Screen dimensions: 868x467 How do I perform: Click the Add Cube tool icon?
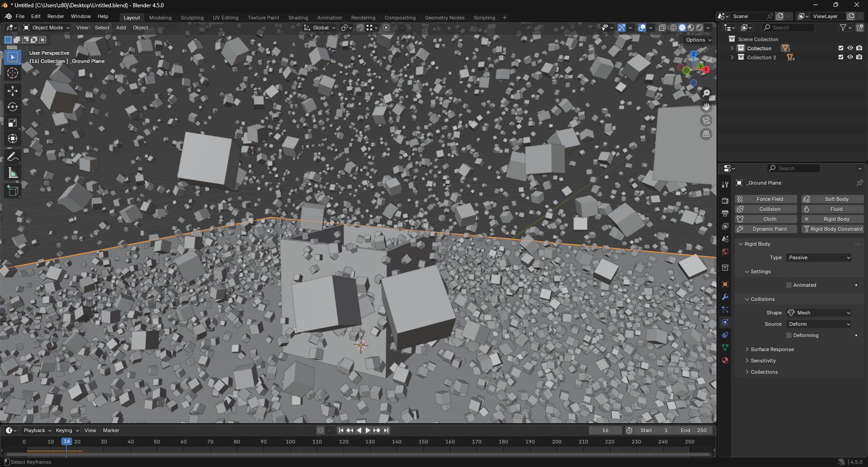[13, 191]
